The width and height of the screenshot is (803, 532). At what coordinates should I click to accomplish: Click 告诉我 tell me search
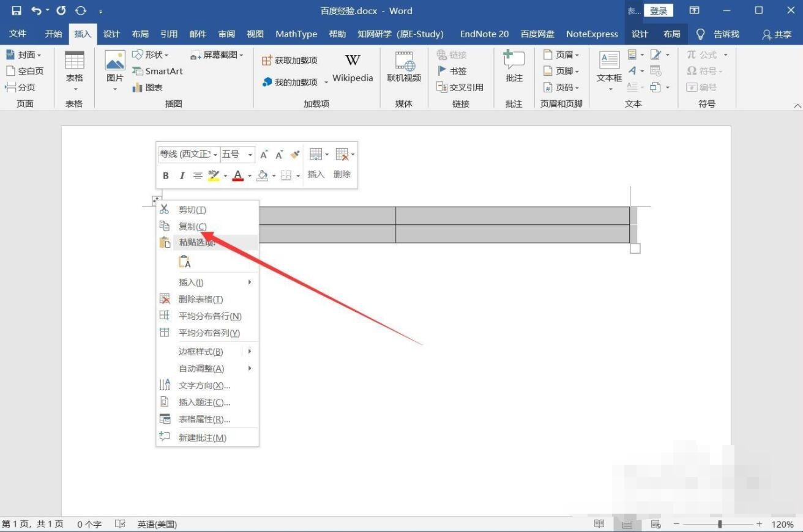(719, 34)
